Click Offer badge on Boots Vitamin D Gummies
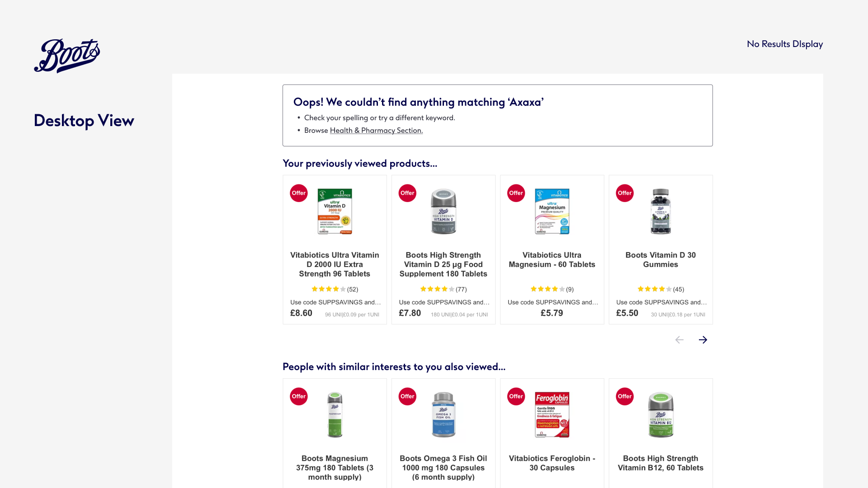 click(624, 193)
